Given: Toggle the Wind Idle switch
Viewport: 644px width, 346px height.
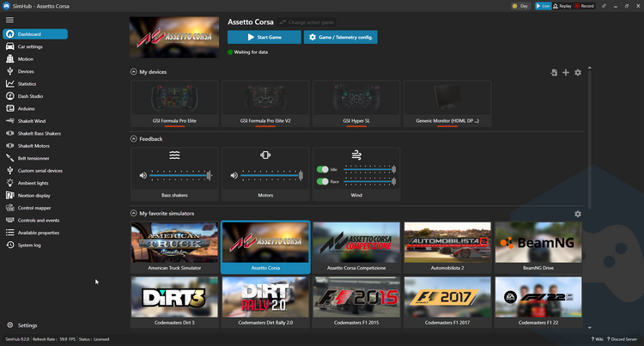Looking at the screenshot, I should pyautogui.click(x=322, y=169).
